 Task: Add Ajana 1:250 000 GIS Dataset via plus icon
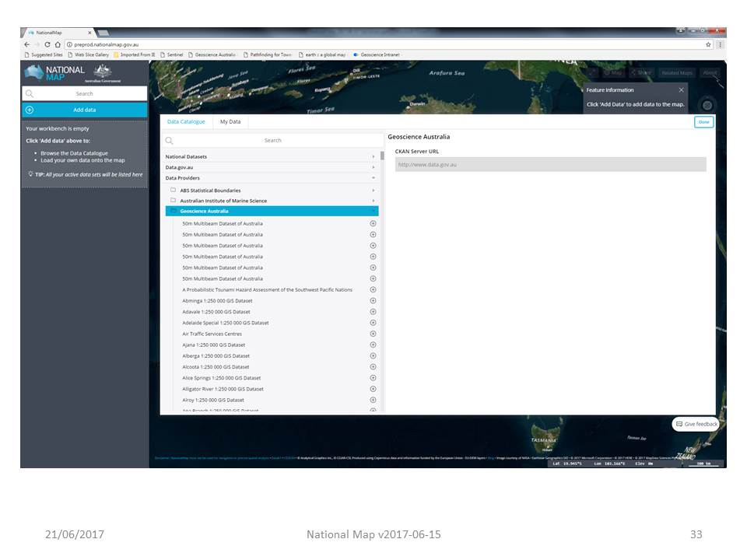[373, 345]
